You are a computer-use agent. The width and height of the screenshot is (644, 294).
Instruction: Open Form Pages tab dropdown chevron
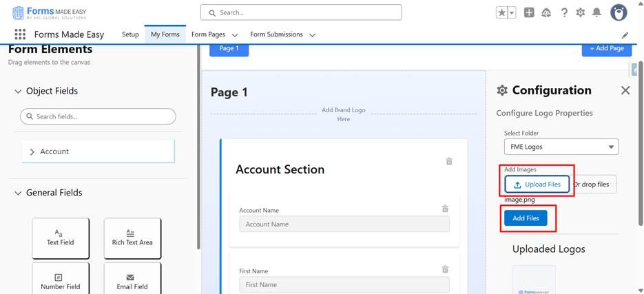click(235, 35)
